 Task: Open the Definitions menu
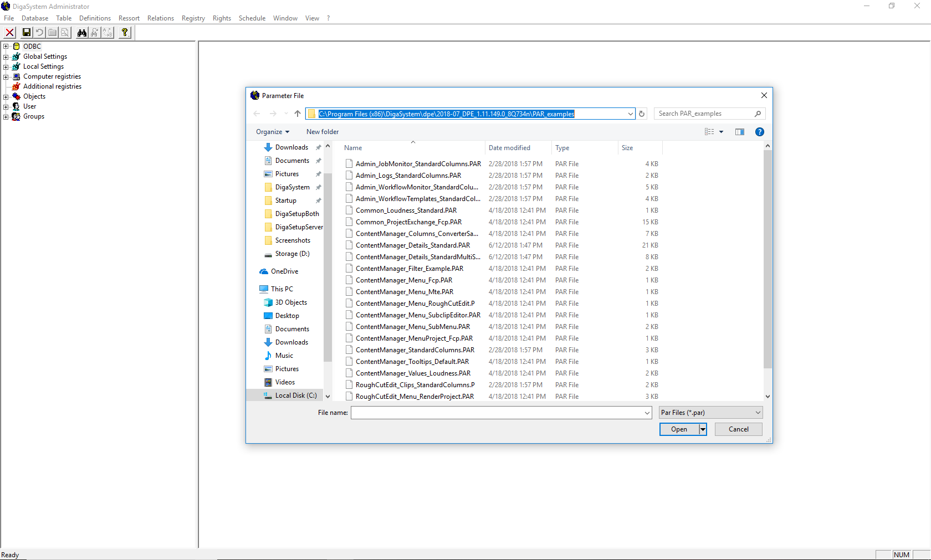click(95, 18)
